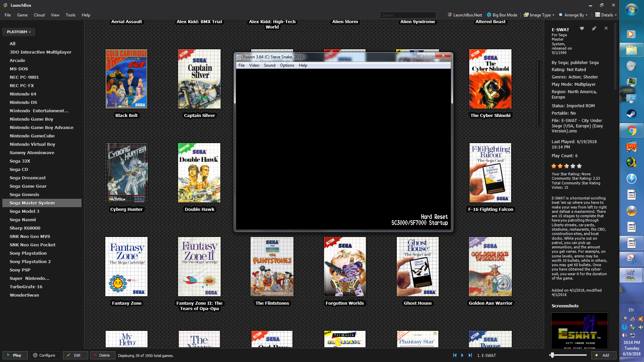The image size is (644, 362).
Task: Select the Double Hawk box art
Action: tap(199, 173)
